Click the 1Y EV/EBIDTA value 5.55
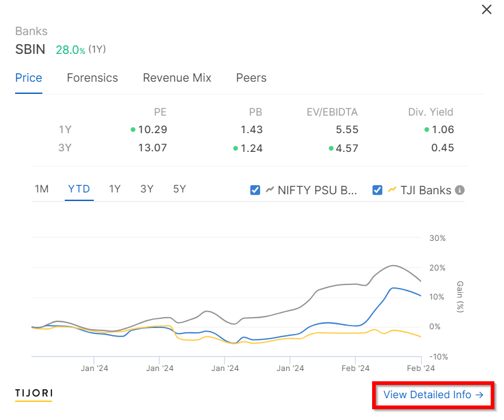The width and height of the screenshot is (504, 420). (347, 130)
